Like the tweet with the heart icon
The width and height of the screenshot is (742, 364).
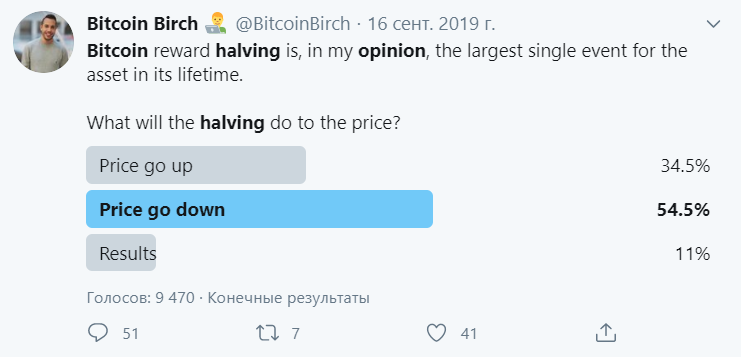point(436,333)
